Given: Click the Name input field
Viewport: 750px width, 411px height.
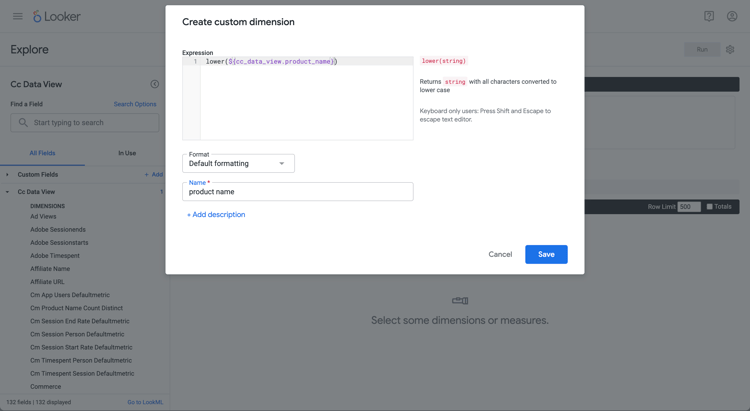Looking at the screenshot, I should (x=297, y=192).
